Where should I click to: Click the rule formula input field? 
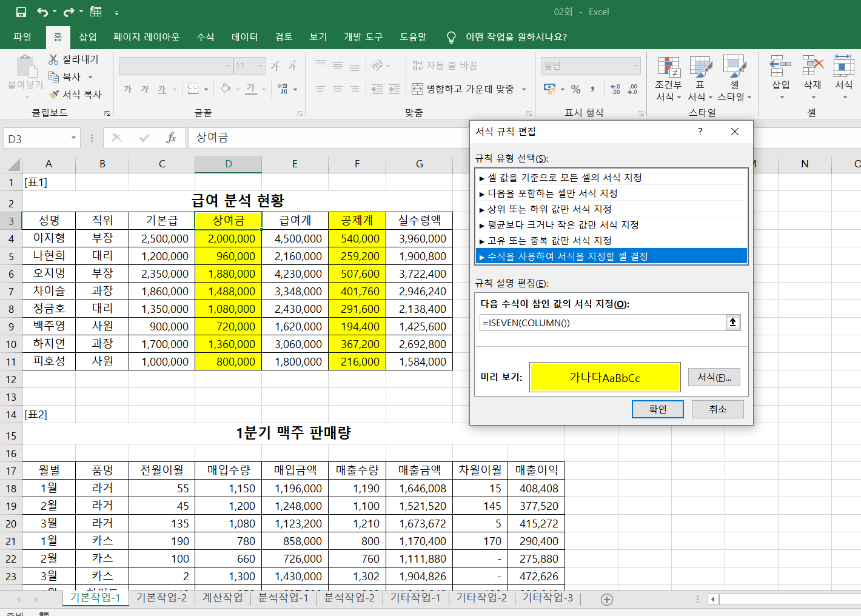click(x=602, y=323)
